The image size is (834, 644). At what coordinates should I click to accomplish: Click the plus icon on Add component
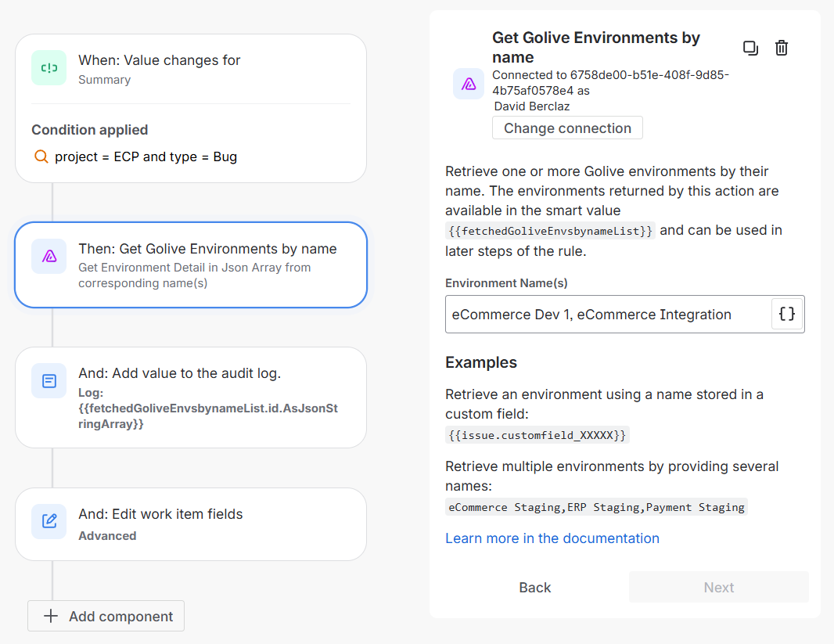[x=51, y=616]
